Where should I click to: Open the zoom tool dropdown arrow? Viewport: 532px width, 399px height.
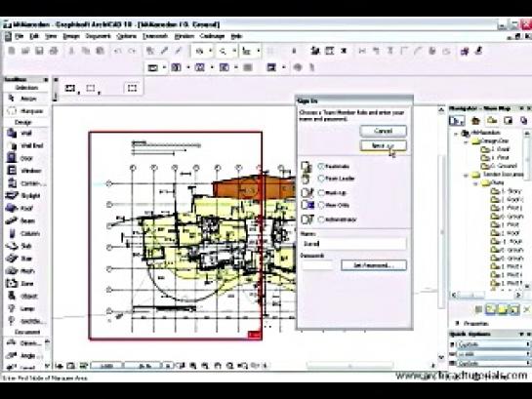pyautogui.click(x=234, y=51)
